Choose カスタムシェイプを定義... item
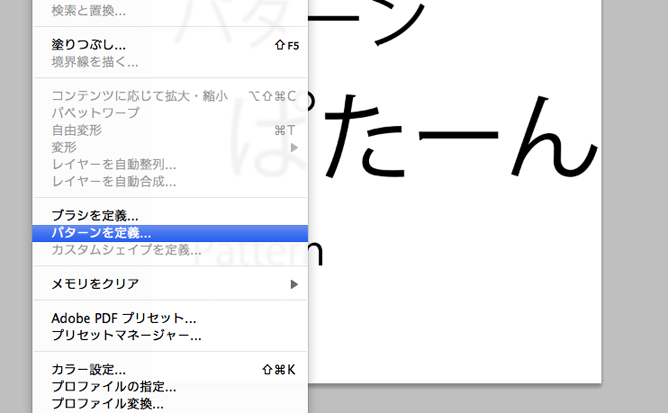Viewport: 668px width, 413px height. (x=170, y=250)
